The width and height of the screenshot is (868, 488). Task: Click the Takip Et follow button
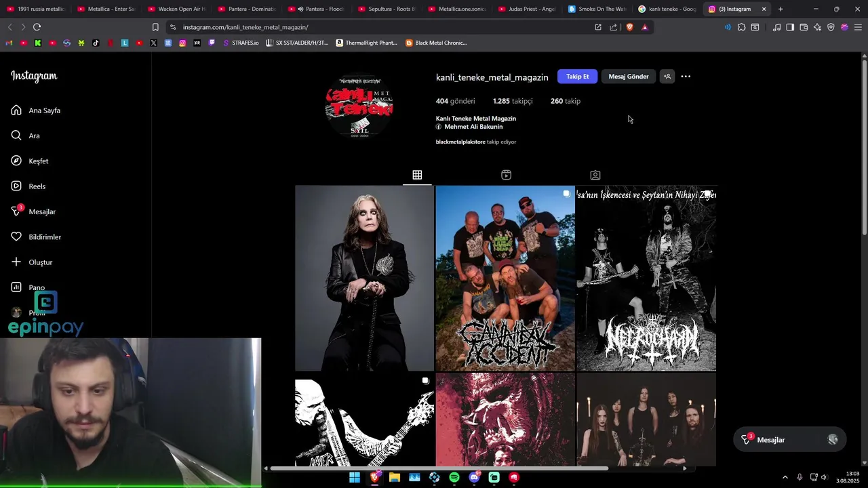pyautogui.click(x=577, y=77)
